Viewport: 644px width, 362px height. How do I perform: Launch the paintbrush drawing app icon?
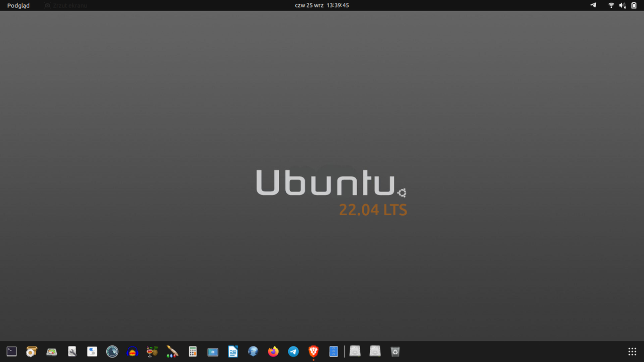point(173,352)
